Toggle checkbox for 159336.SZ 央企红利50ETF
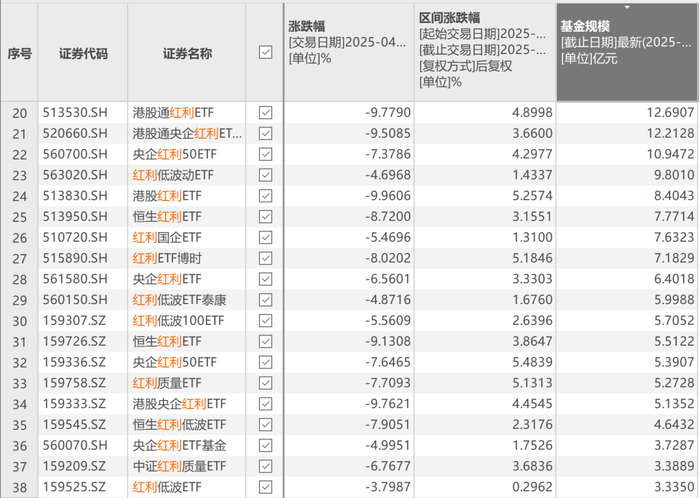The height and width of the screenshot is (498, 700). [266, 362]
